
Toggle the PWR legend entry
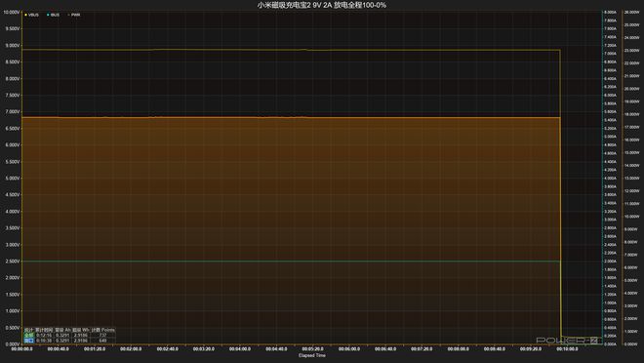pos(74,15)
